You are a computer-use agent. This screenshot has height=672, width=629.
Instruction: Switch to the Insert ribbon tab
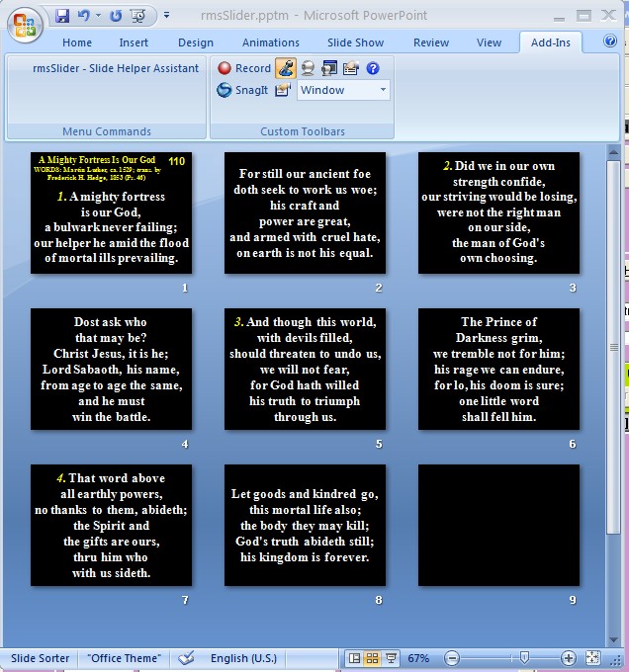click(134, 42)
